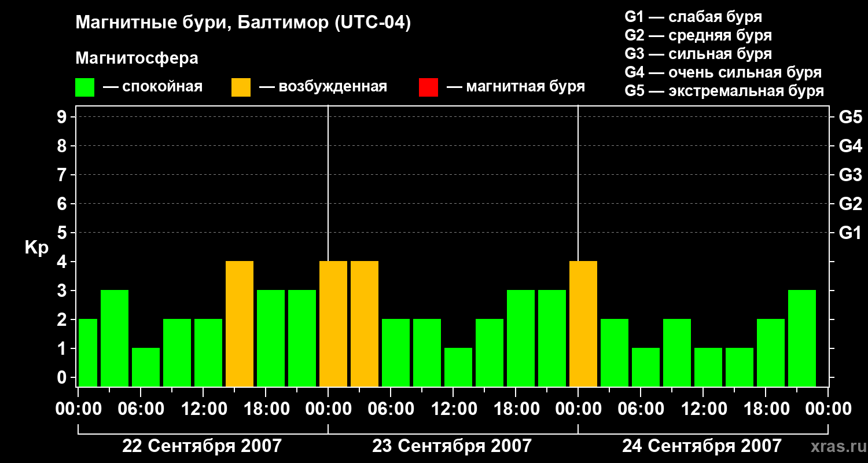Click the 'Kp' axis label

(x=37, y=248)
